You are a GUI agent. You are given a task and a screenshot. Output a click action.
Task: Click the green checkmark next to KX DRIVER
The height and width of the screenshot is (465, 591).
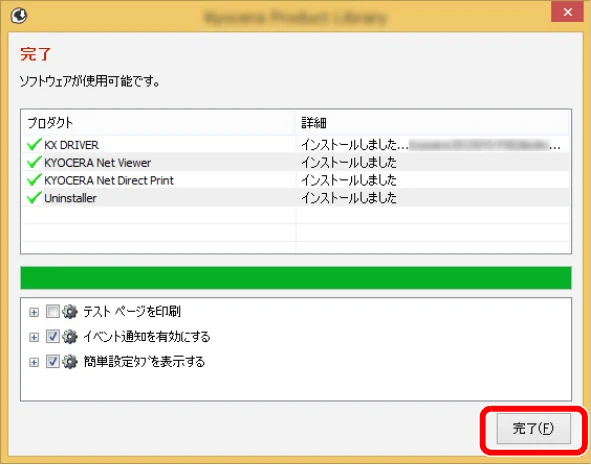coord(34,144)
